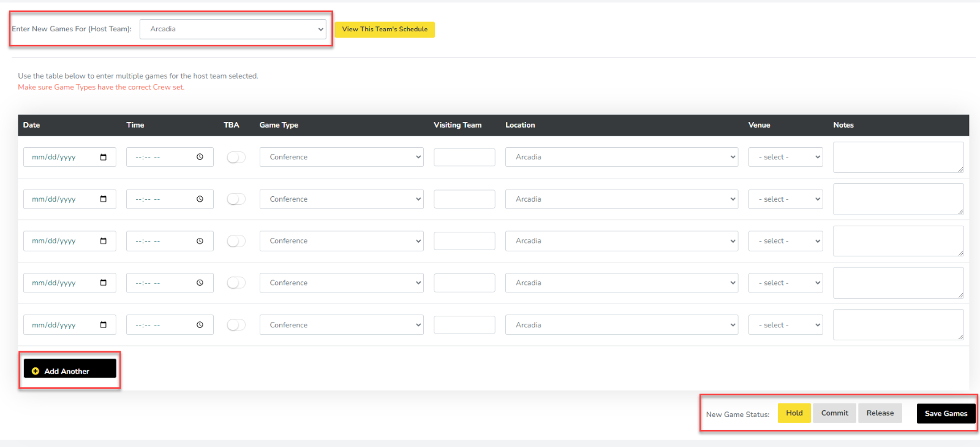Click clock icon in second row time field

tap(200, 199)
